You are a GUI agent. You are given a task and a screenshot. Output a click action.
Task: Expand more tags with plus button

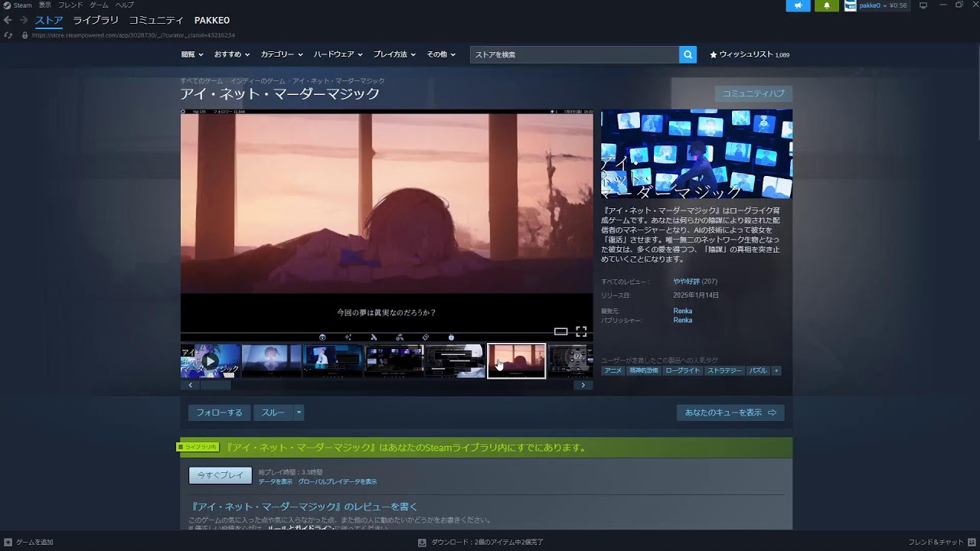pyautogui.click(x=776, y=370)
